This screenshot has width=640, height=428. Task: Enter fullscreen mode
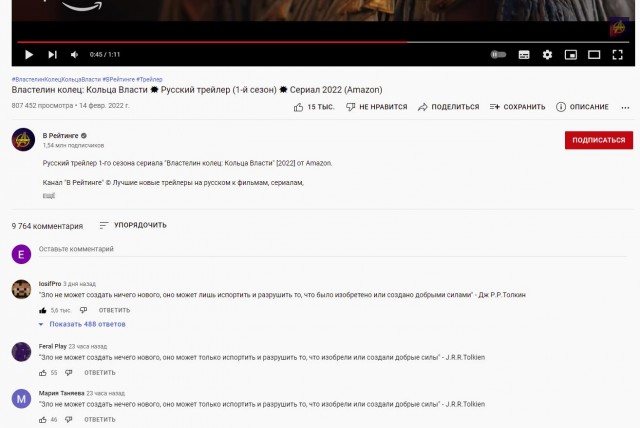point(617,54)
